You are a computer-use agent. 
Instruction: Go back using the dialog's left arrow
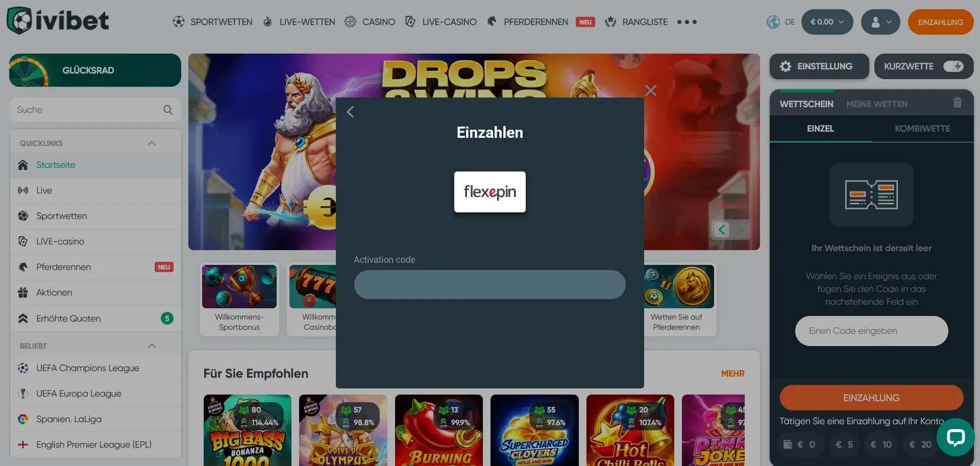tap(350, 112)
